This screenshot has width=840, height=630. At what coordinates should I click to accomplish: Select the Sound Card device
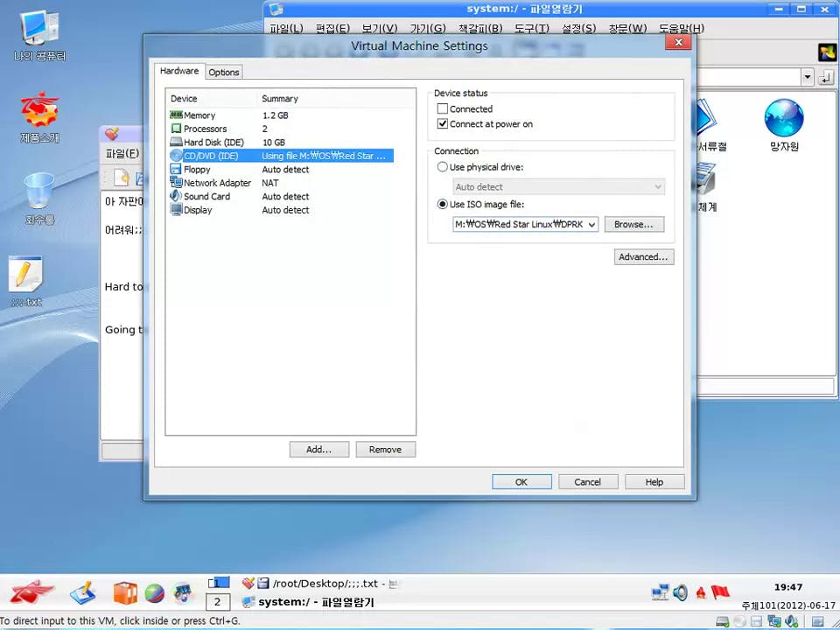[x=206, y=197]
